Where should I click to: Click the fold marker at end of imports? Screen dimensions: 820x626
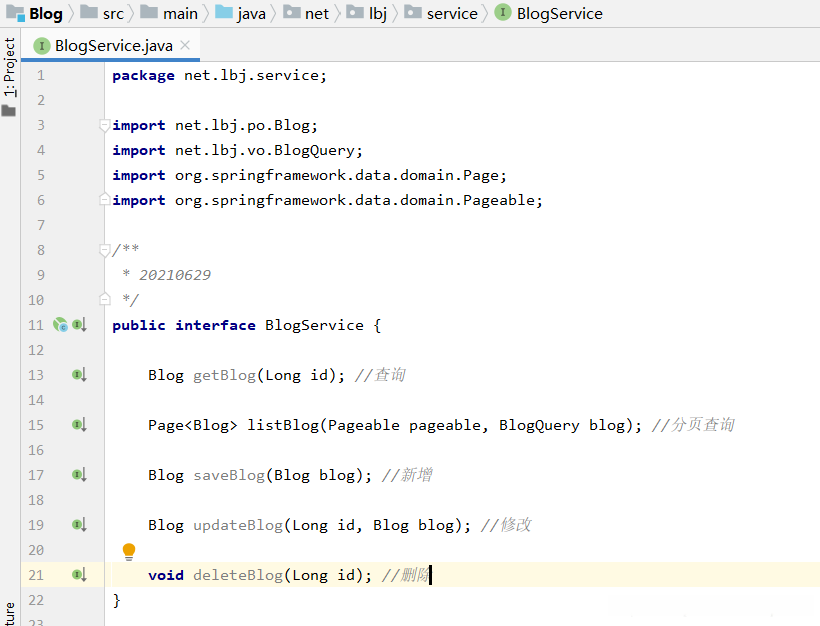tap(105, 200)
